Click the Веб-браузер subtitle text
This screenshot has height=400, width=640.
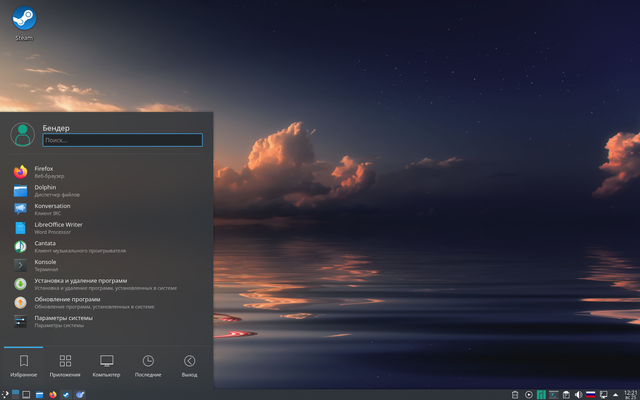point(49,176)
